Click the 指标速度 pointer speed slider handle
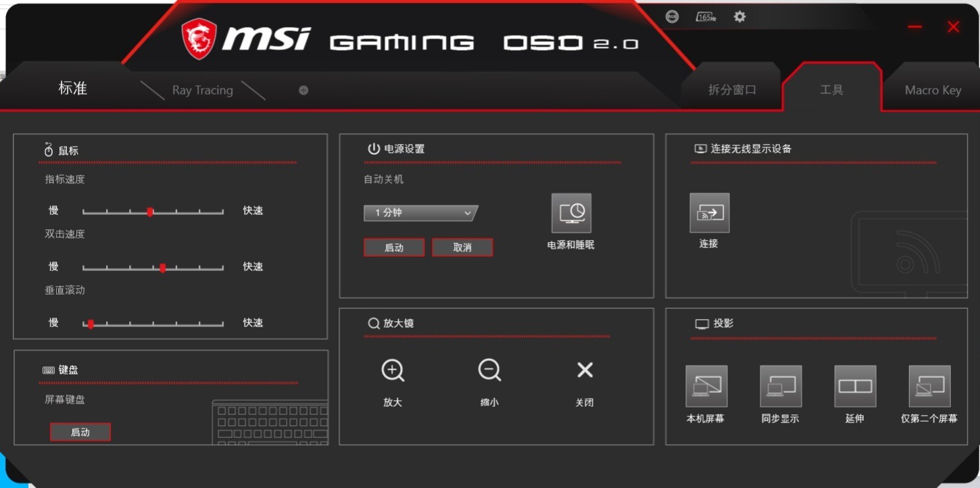 pos(150,212)
